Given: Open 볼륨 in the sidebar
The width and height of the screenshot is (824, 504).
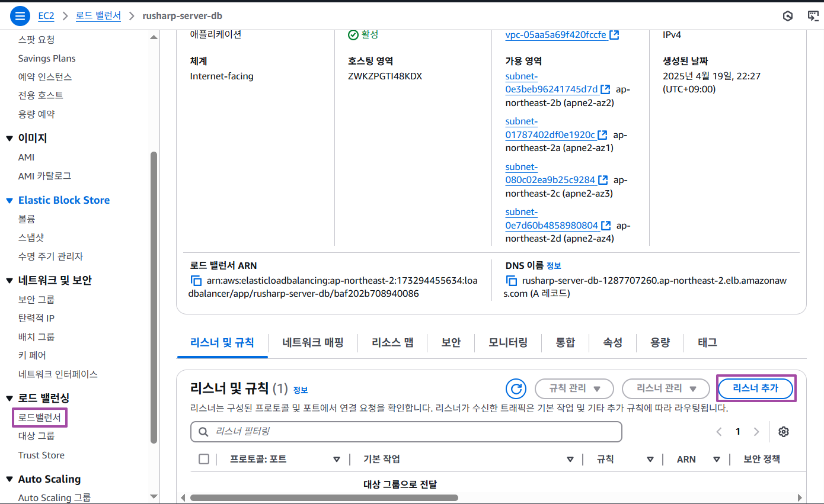Looking at the screenshot, I should [x=27, y=219].
